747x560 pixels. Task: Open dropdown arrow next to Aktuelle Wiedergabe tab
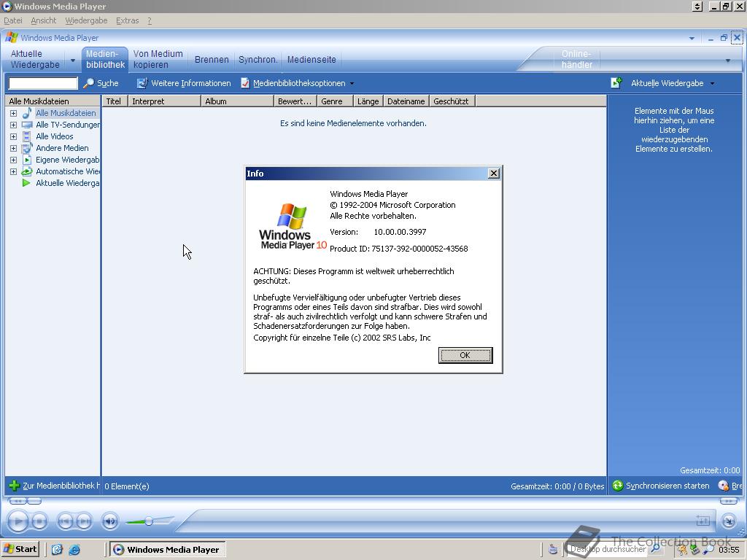[x=73, y=60]
